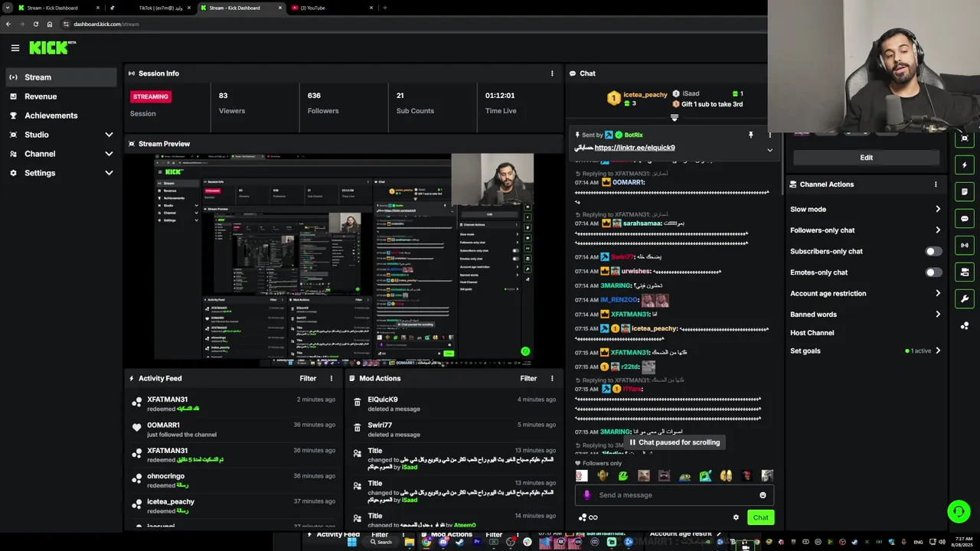This screenshot has width=980, height=551.
Task: Click the document widget icon in right rail
Action: point(965,192)
